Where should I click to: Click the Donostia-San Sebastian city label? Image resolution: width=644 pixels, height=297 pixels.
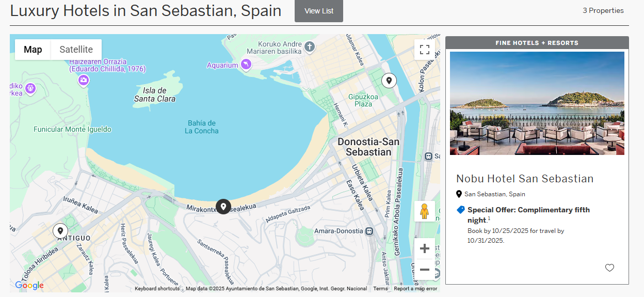368,147
